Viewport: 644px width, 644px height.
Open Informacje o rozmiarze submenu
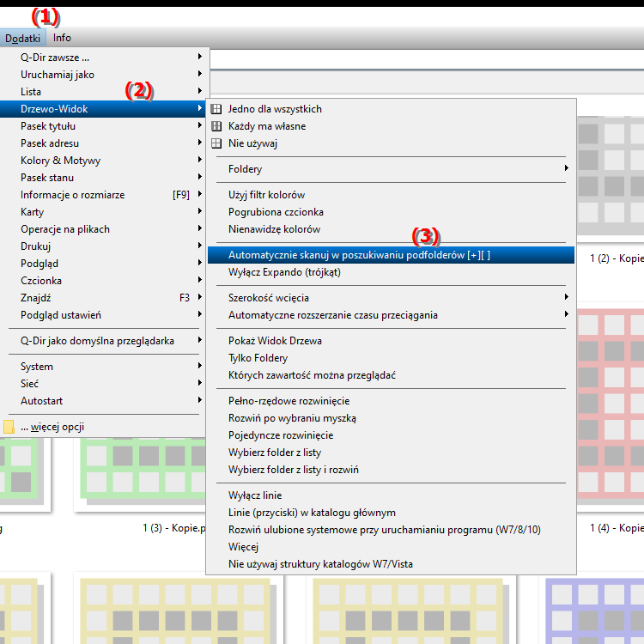click(103, 195)
